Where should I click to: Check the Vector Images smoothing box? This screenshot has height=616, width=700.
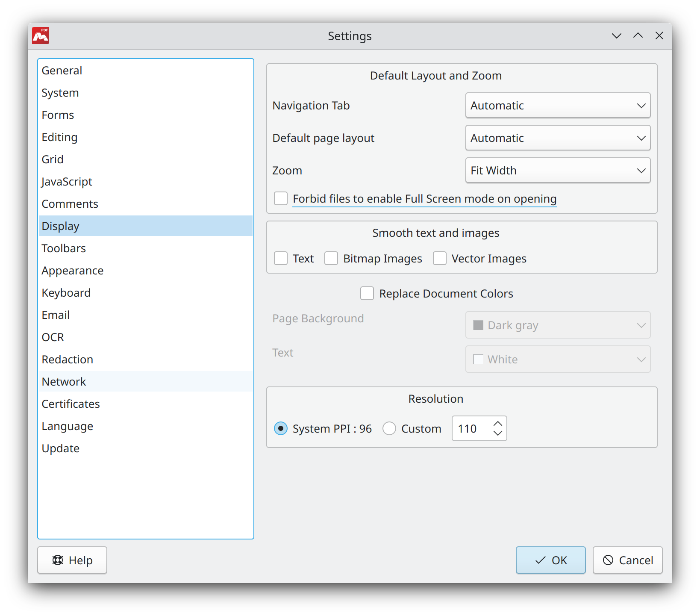440,258
